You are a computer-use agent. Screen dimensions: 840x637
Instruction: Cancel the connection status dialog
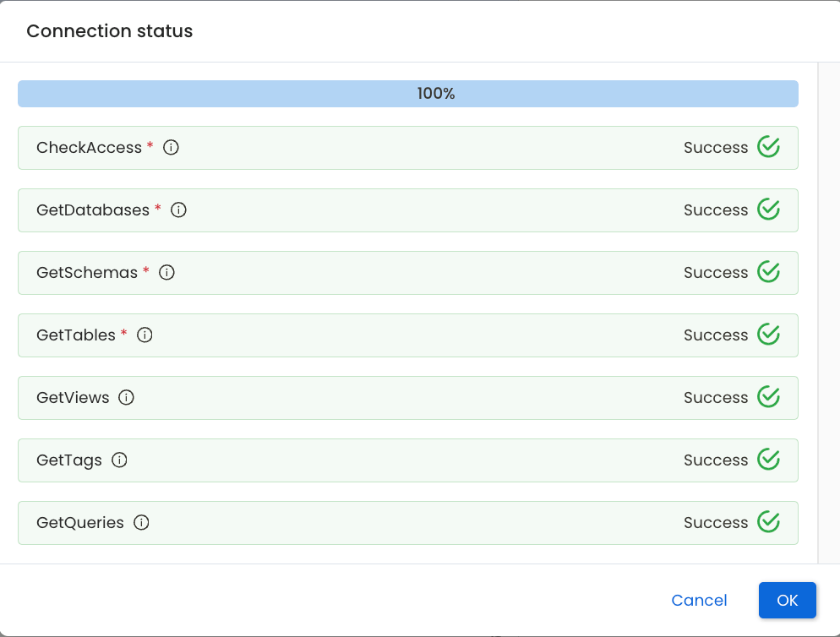pos(699,600)
